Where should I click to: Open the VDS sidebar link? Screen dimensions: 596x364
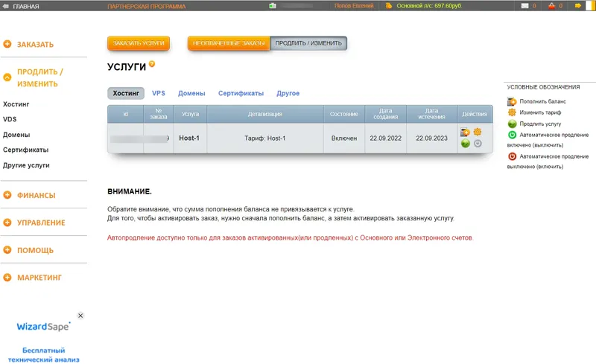point(10,119)
